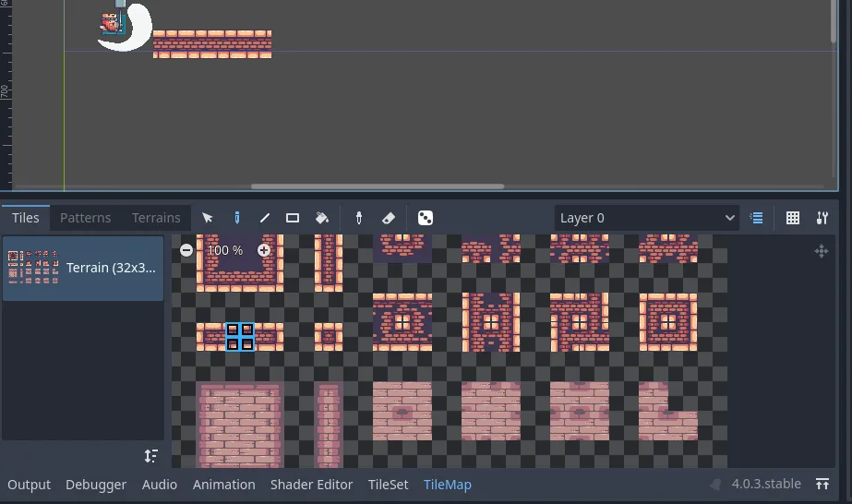
Task: Zoom out the tile atlas view
Action: point(186,250)
